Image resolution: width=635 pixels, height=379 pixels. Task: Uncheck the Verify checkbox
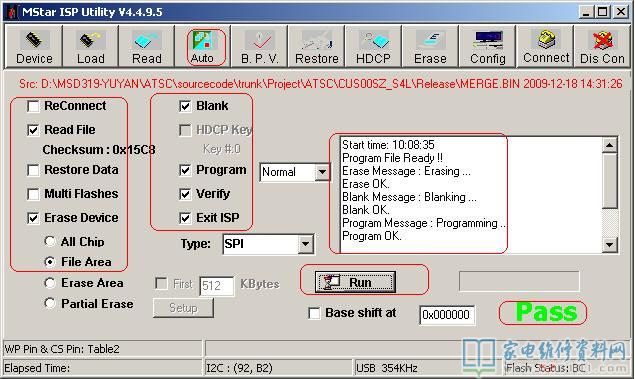[x=185, y=194]
